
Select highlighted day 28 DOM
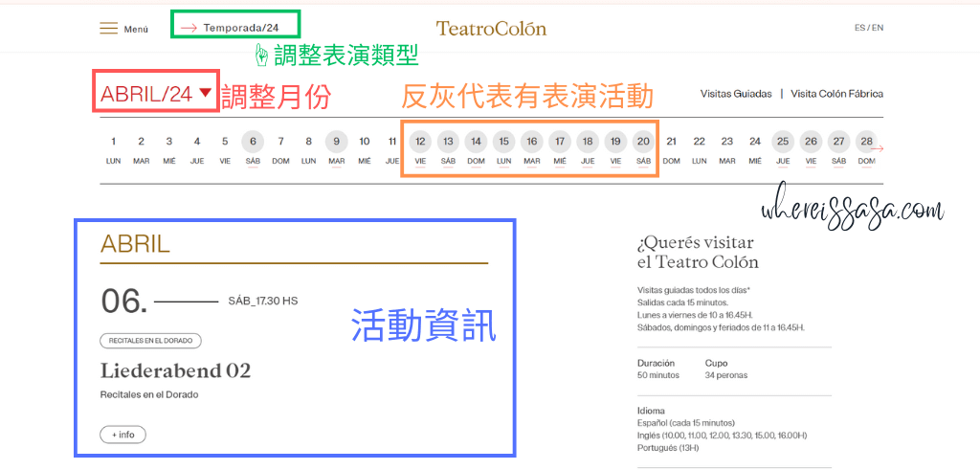tap(866, 150)
